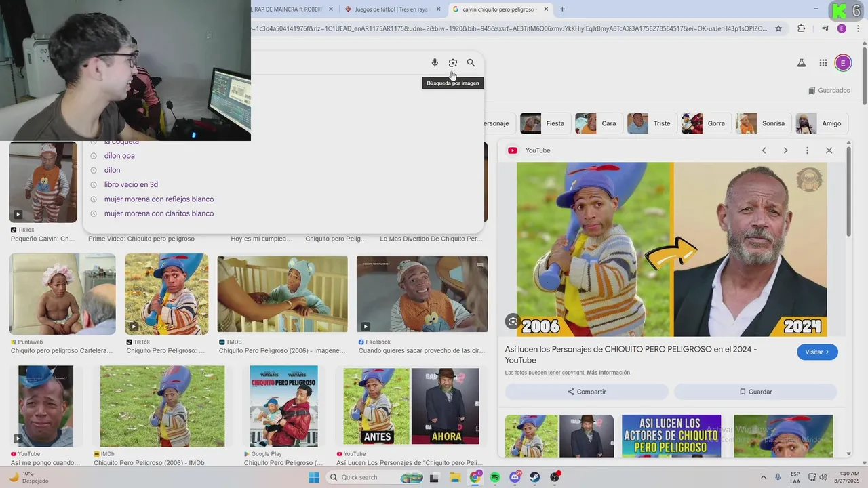Click the preview panel vertical scrollbar

(x=848, y=193)
